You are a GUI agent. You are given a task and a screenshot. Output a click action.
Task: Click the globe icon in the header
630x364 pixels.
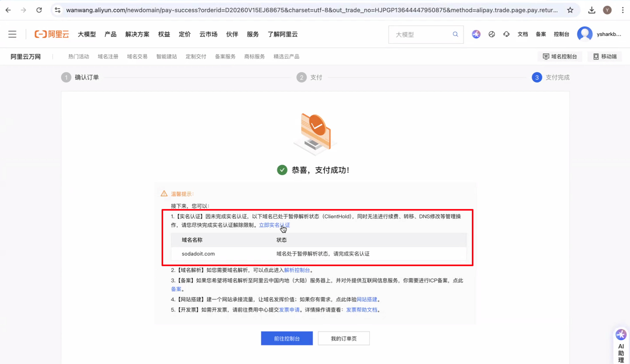492,34
